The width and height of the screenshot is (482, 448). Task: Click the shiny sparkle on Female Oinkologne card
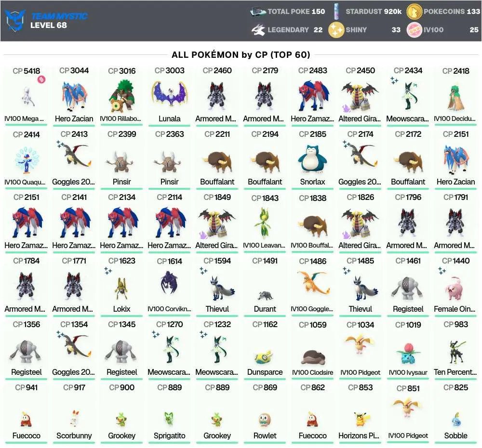pyautogui.click(x=442, y=271)
